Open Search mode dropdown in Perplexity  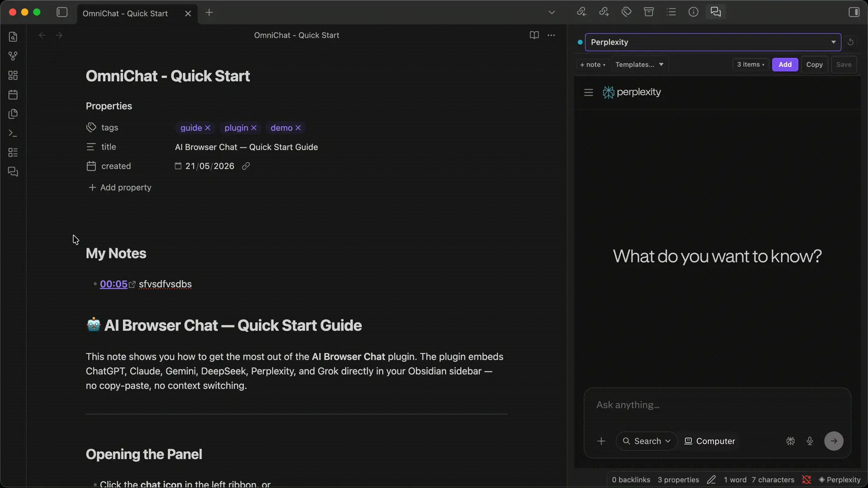coord(646,441)
